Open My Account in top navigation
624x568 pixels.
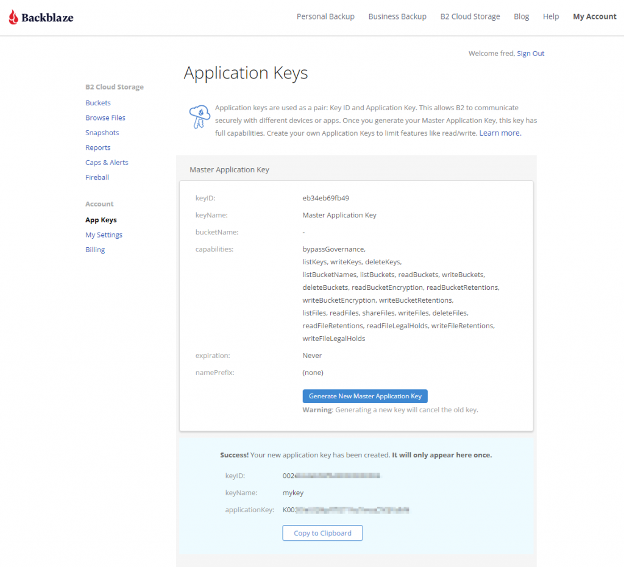[x=595, y=17]
